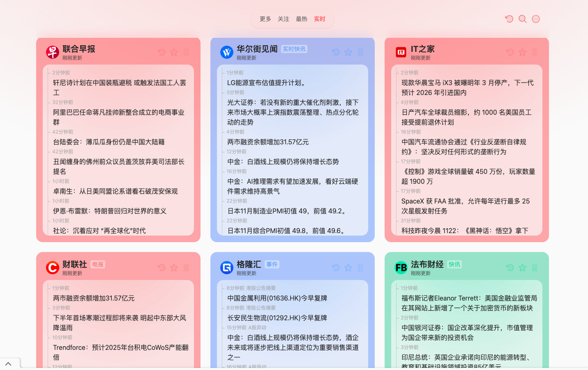The height and width of the screenshot is (370, 588).
Task: Click the 法布财经 FB logo icon
Action: [401, 268]
